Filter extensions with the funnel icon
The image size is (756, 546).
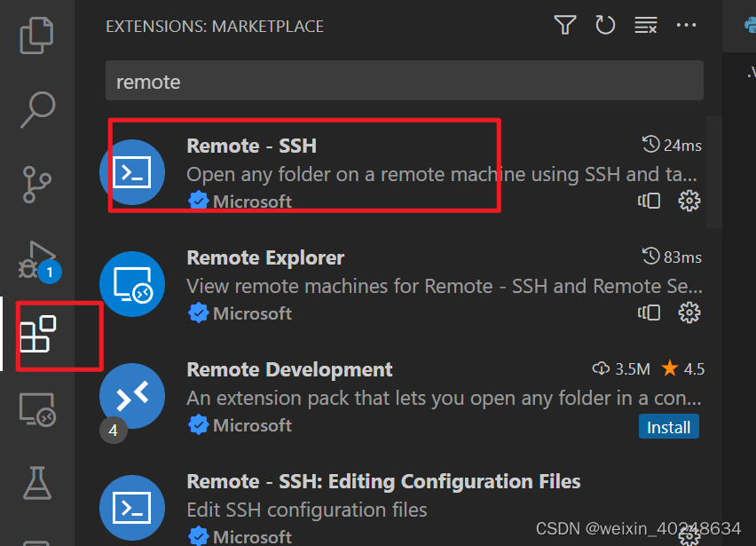[x=565, y=25]
